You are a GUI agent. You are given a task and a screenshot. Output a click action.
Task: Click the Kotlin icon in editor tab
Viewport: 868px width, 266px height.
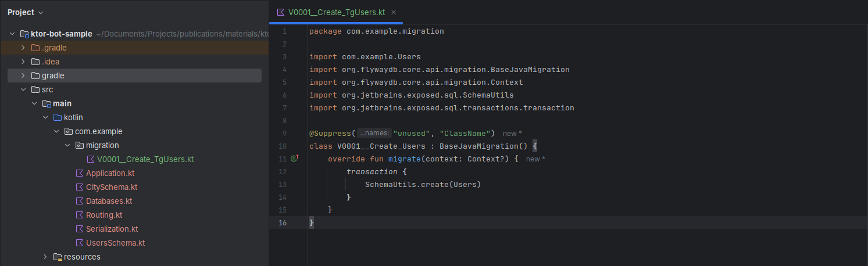[x=281, y=12]
